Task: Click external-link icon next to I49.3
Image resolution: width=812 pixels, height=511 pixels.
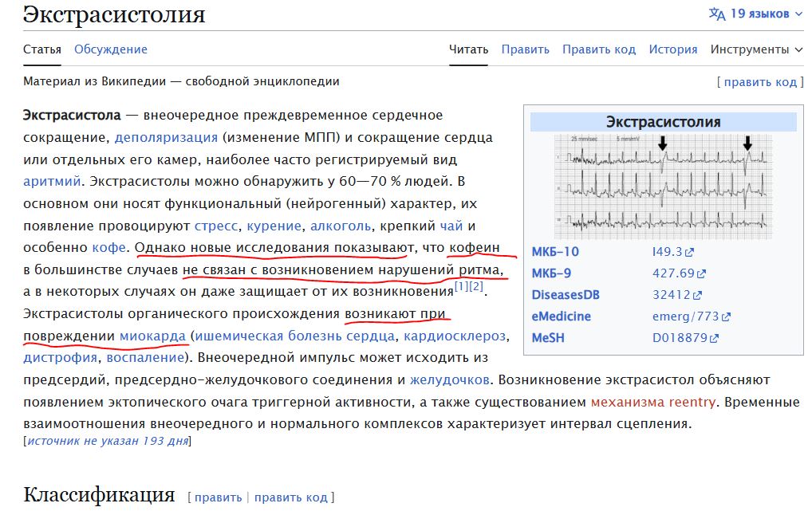Action: 689,253
